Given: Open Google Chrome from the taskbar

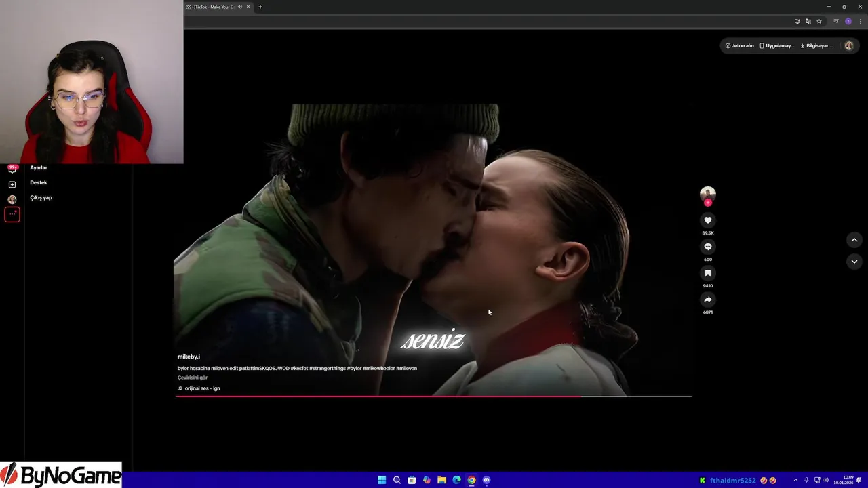Looking at the screenshot, I should coord(471,480).
